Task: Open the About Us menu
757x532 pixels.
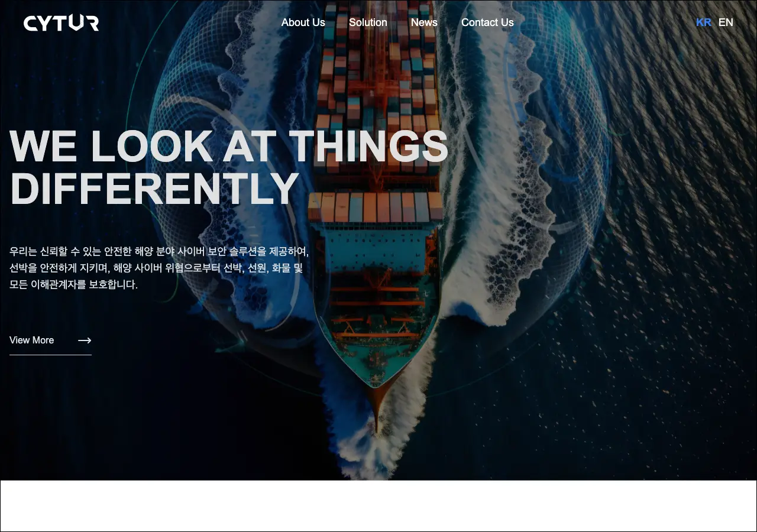Action: coord(303,22)
